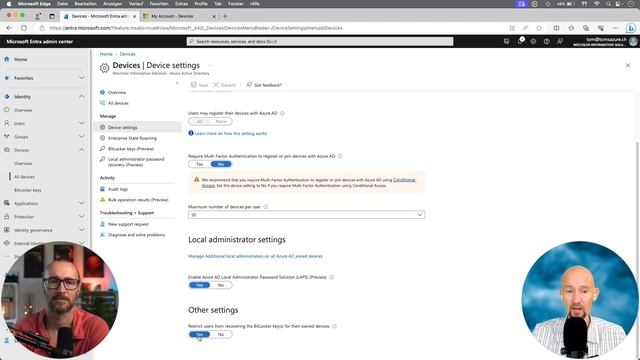Collapse the Devices navigation group
Viewport: 640px width, 360px height.
point(82,150)
